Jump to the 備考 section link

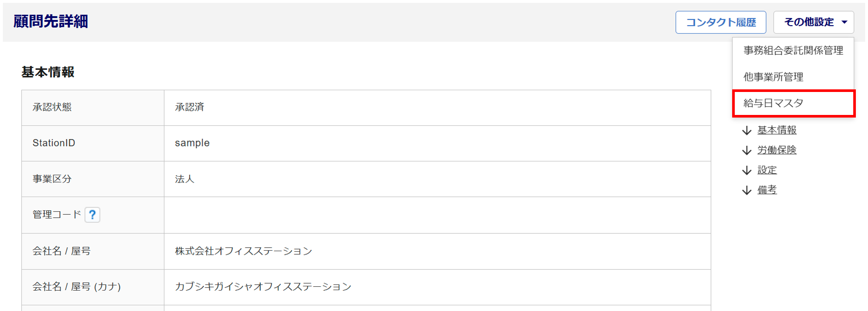767,190
